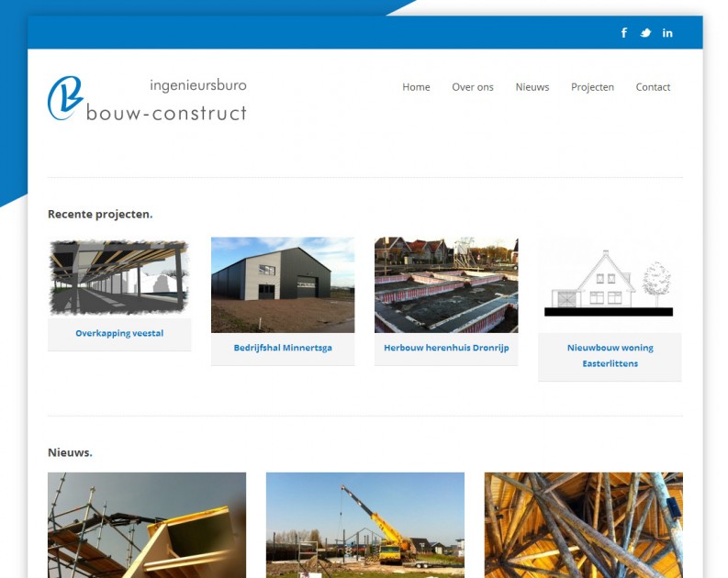Open the wooden roof beams news photo
Viewport: 728px width, 578px height.
tap(583, 525)
